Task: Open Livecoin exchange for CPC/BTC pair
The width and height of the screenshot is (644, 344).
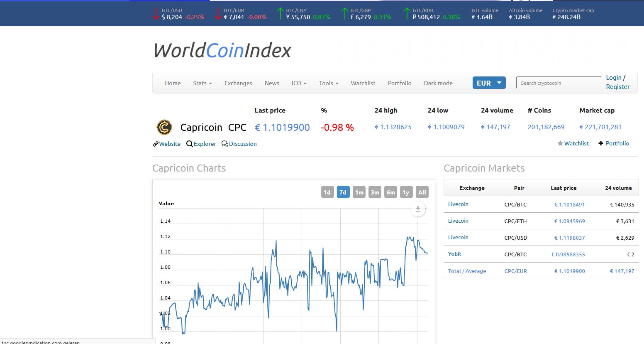Action: (458, 204)
